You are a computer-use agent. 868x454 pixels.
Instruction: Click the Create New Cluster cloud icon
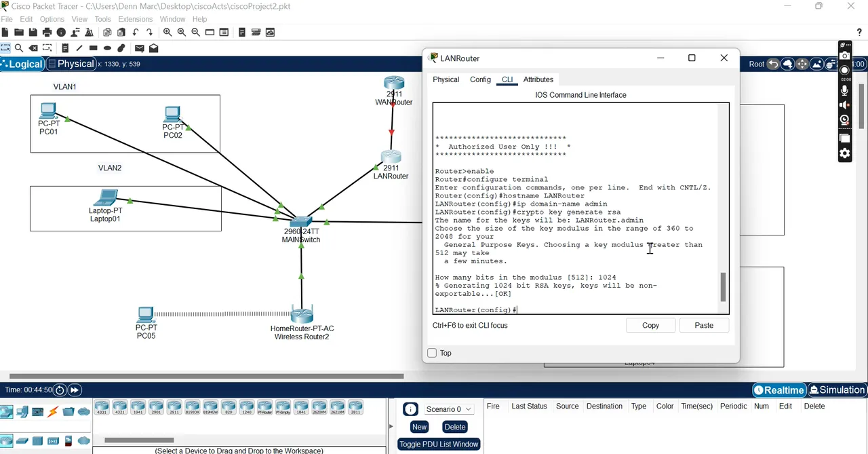[x=788, y=64]
